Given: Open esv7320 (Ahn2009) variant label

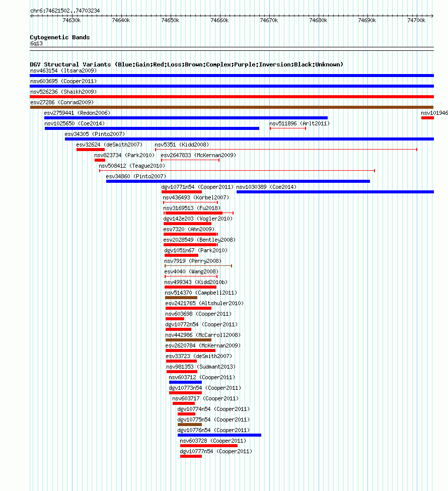Looking at the screenshot, I should click(x=189, y=230).
